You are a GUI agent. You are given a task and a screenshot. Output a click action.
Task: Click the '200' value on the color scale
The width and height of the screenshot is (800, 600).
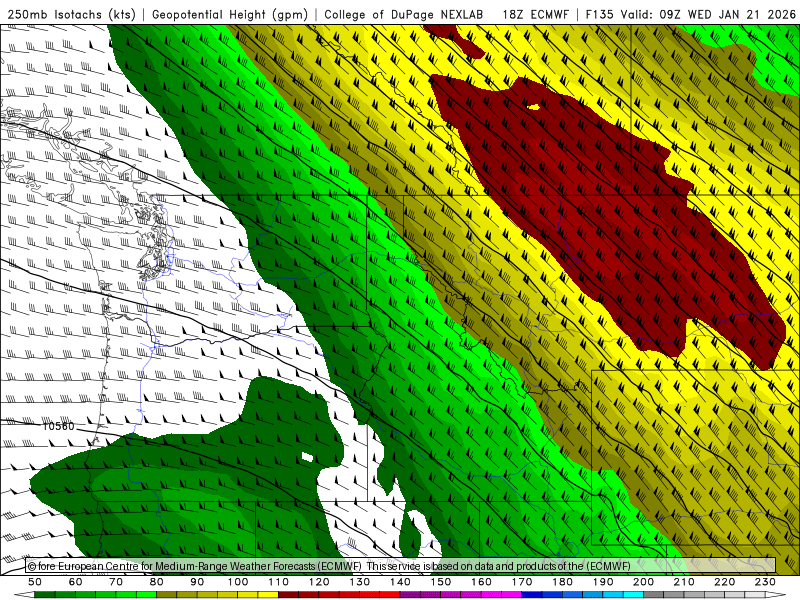tap(643, 582)
